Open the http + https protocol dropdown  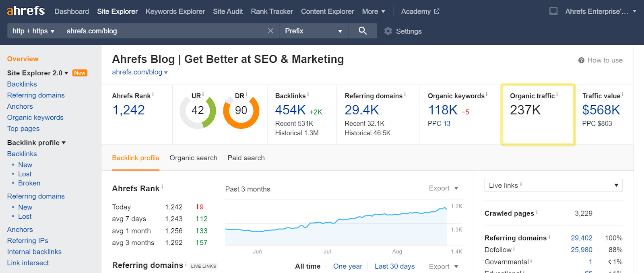[33, 31]
